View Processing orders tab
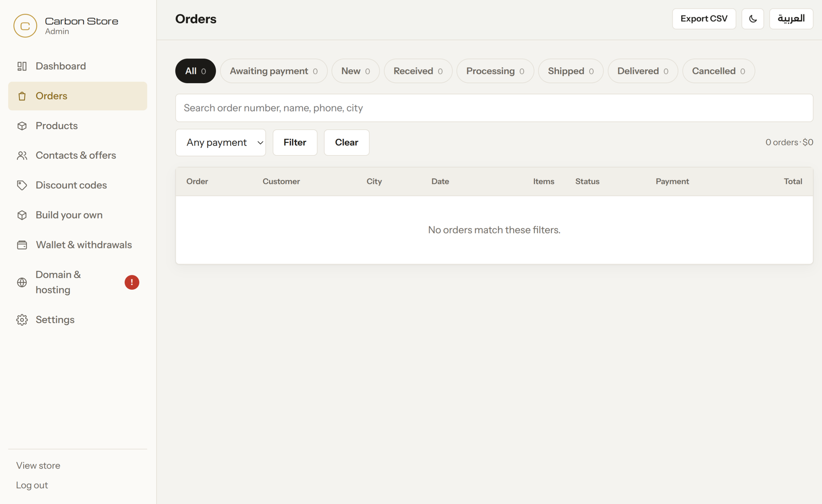The height and width of the screenshot is (504, 822). pyautogui.click(x=495, y=71)
